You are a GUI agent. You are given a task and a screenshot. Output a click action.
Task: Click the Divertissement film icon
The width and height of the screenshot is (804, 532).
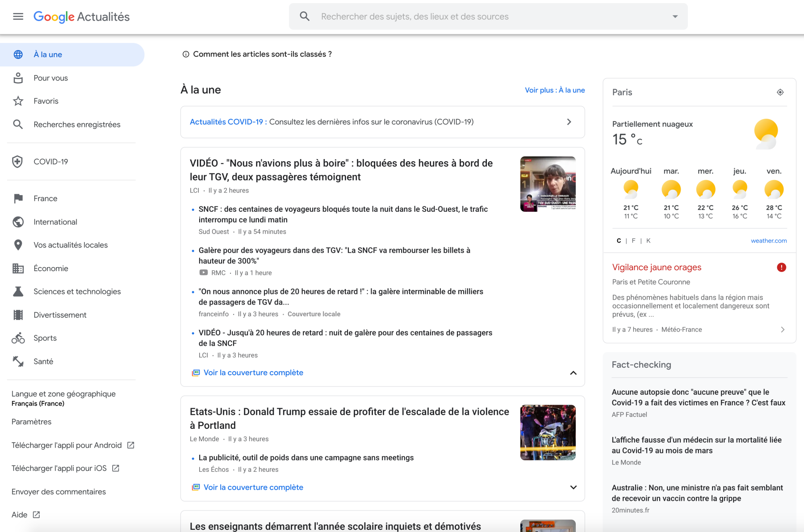[18, 315]
